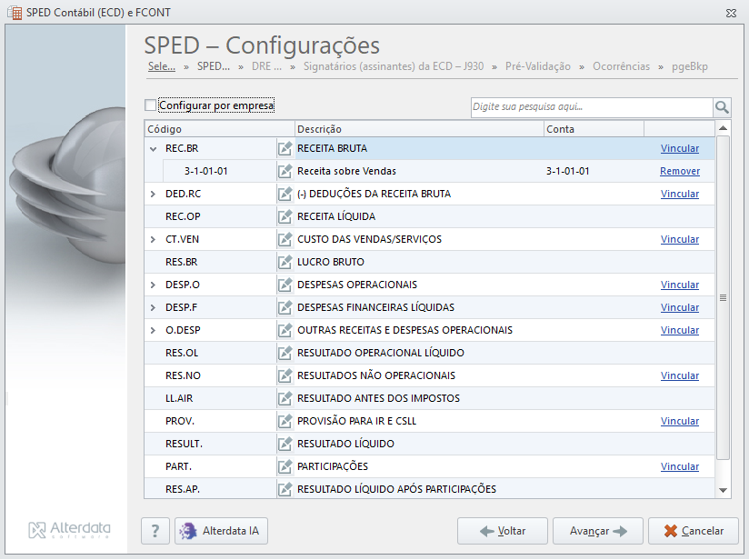The height and width of the screenshot is (560, 749).
Task: Select account code 3-1-01-01 in Conta column
Action: (568, 171)
